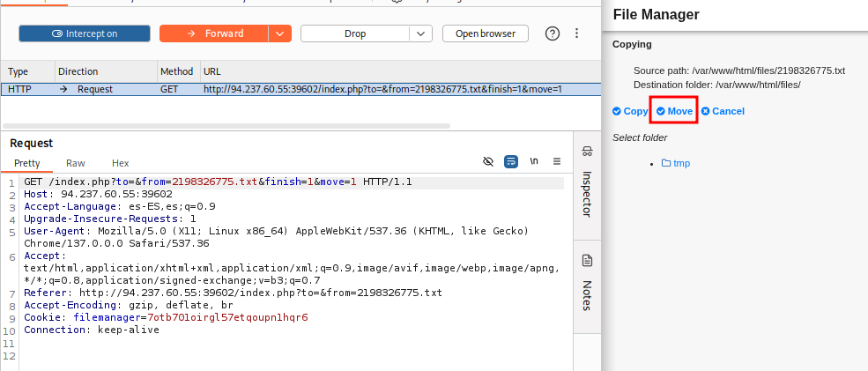Open the Request panel hamburger menu

coord(556,161)
